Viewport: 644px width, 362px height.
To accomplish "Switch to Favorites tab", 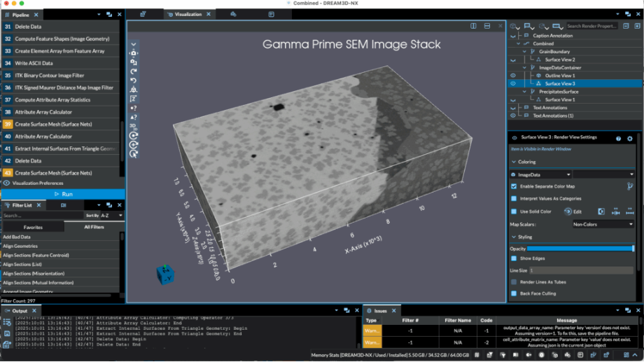I will tap(33, 228).
